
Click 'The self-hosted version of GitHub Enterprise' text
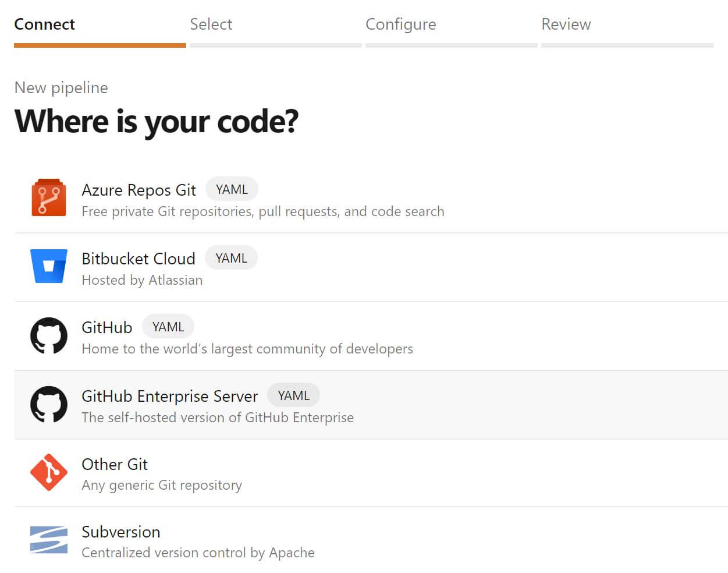(218, 418)
